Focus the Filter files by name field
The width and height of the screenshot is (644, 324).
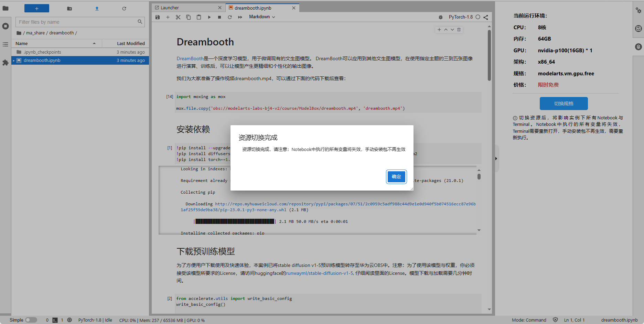pyautogui.click(x=80, y=22)
